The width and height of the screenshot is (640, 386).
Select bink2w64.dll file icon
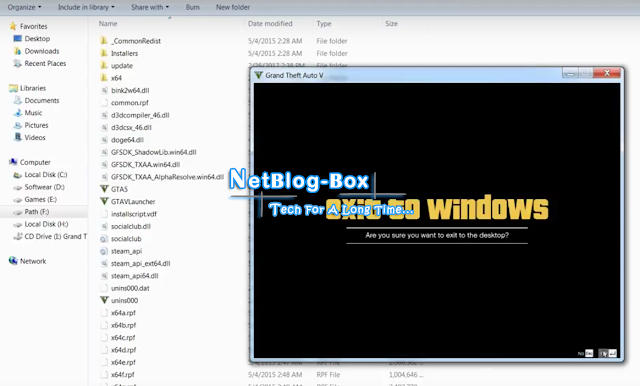pos(104,90)
